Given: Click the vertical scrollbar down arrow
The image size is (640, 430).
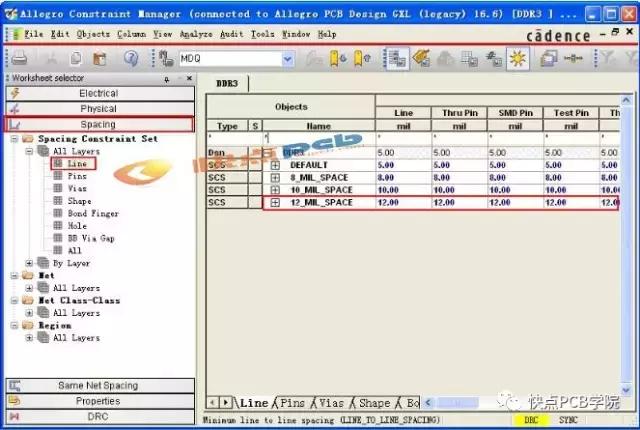Looking at the screenshot, I should coord(626,390).
